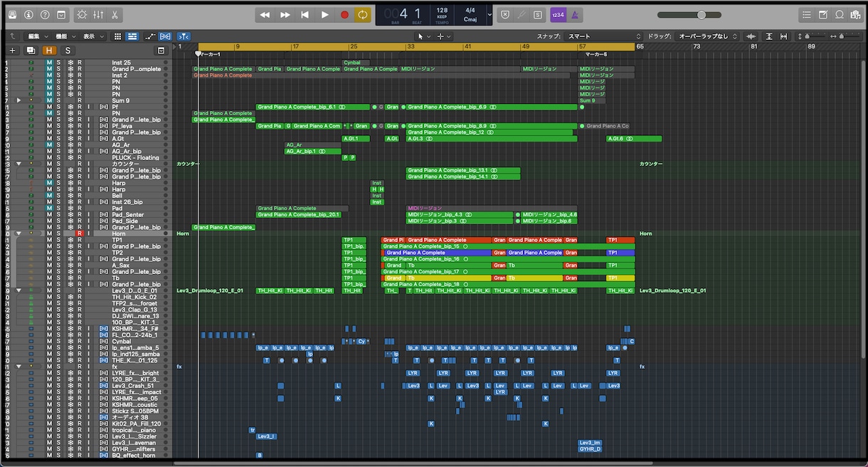Image resolution: width=868 pixels, height=467 pixels.
Task: Toggle the Metronome click
Action: tap(575, 14)
